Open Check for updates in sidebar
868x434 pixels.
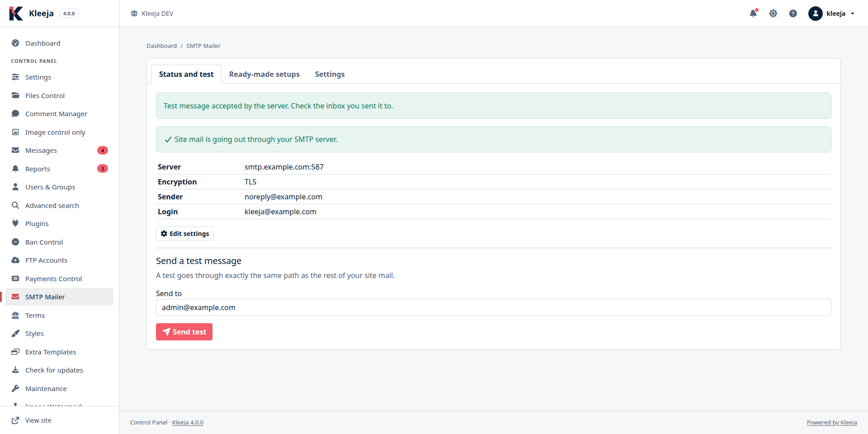tap(59, 370)
